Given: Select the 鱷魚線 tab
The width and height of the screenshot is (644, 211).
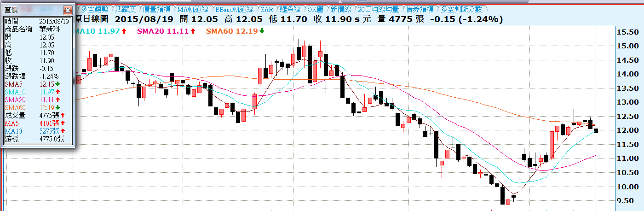Looking at the screenshot, I should coord(290,9).
